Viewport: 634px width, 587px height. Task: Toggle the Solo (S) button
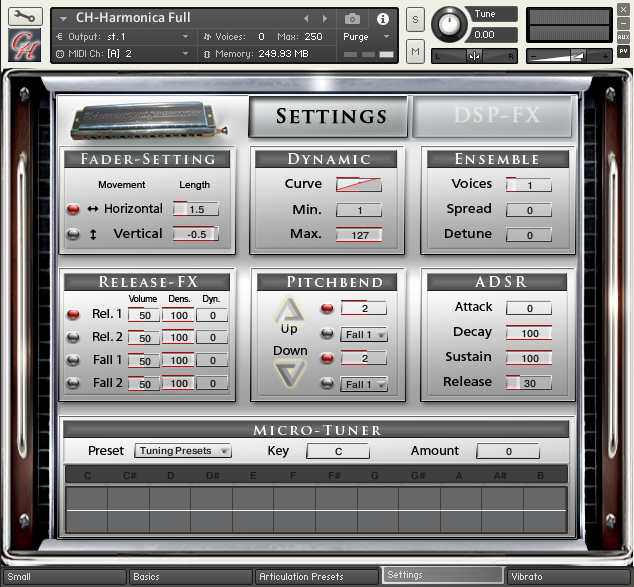point(415,19)
